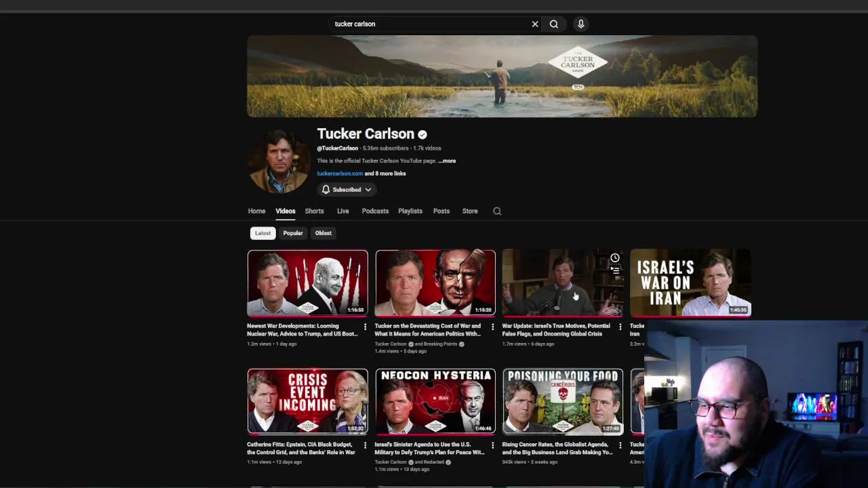The height and width of the screenshot is (488, 868).
Task: Click the Add to queue icon on War Update video
Action: [615, 270]
